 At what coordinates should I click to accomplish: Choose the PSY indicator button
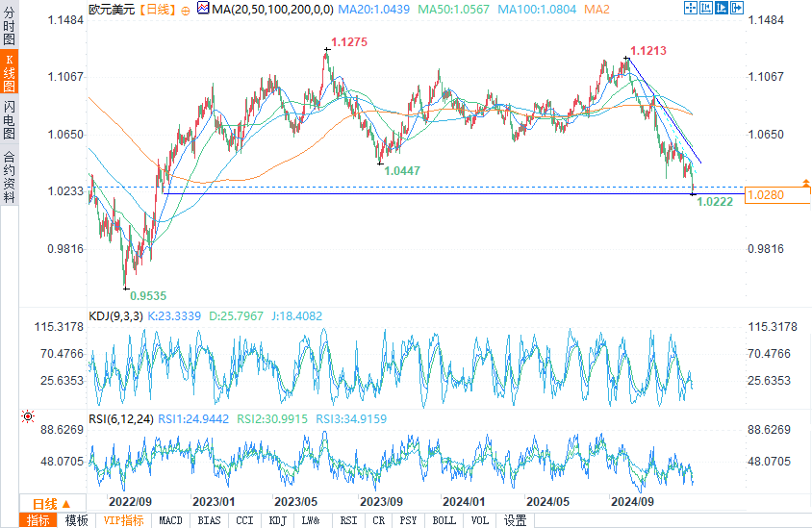(408, 520)
